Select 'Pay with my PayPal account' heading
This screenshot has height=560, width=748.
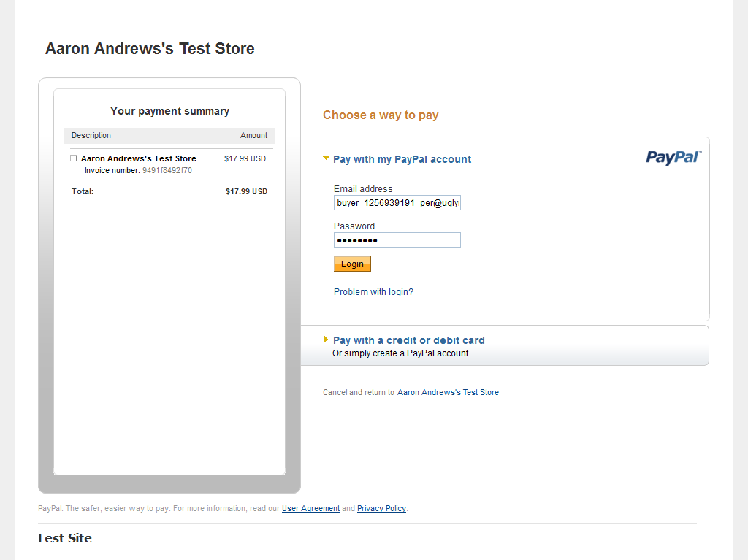pos(402,159)
